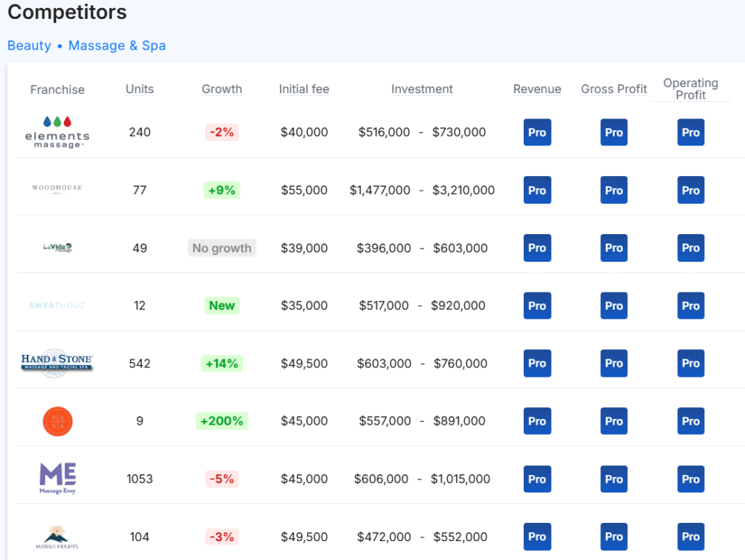Click the -3% growth badge

222,537
